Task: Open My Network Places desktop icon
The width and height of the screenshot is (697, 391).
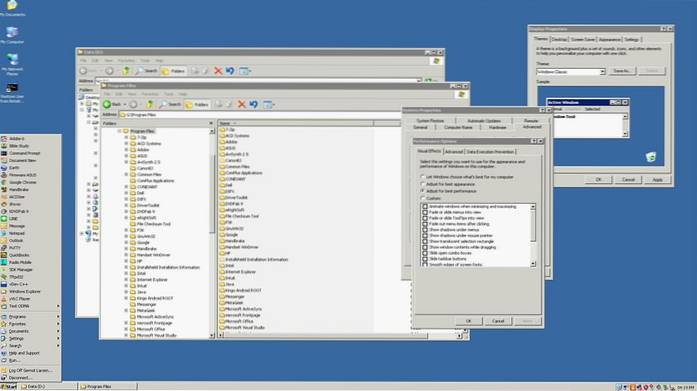Action: [x=12, y=64]
